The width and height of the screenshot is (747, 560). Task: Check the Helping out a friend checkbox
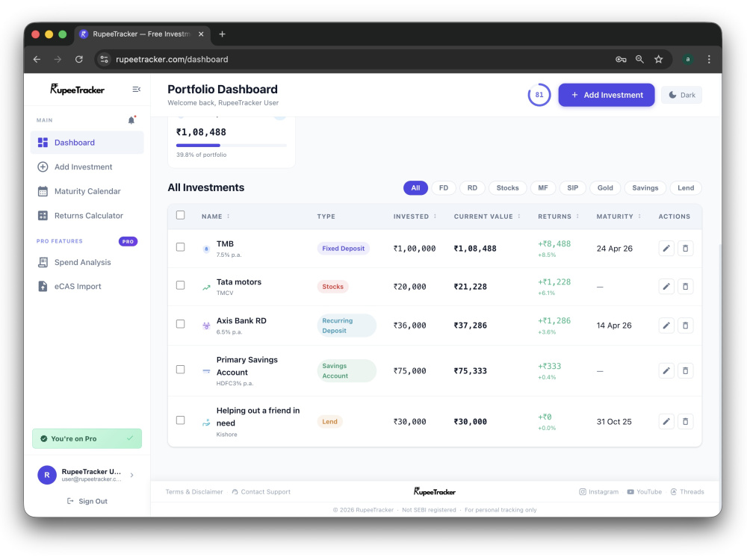181,420
